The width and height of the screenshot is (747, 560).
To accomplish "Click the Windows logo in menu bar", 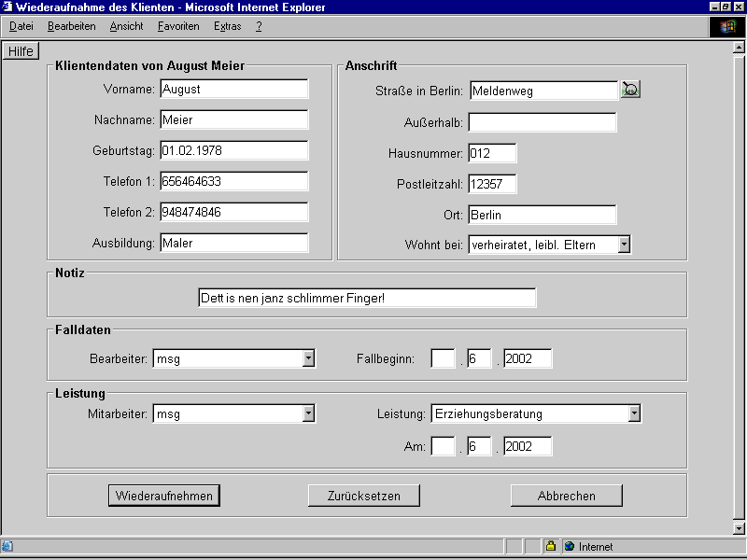I will point(727,26).
